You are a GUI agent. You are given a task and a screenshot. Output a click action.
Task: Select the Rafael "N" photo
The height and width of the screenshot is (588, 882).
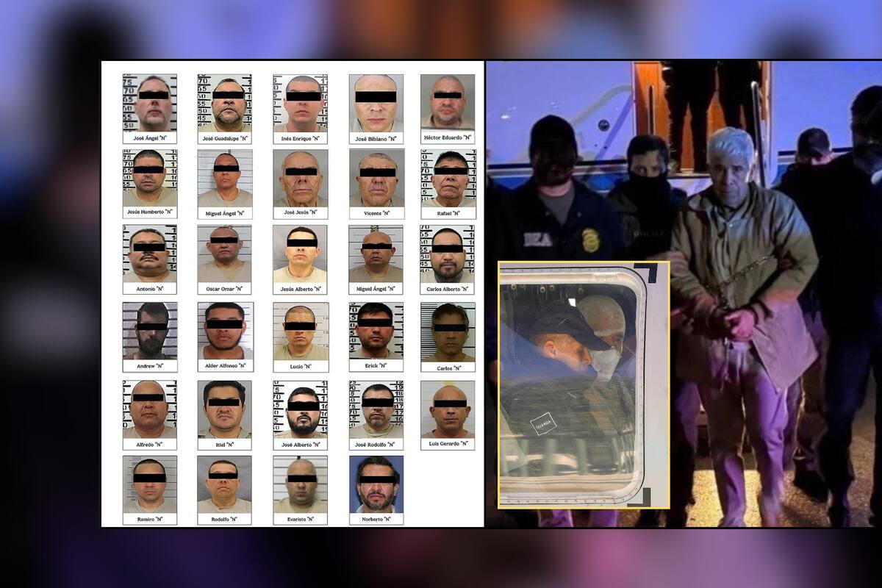pyautogui.click(x=448, y=179)
